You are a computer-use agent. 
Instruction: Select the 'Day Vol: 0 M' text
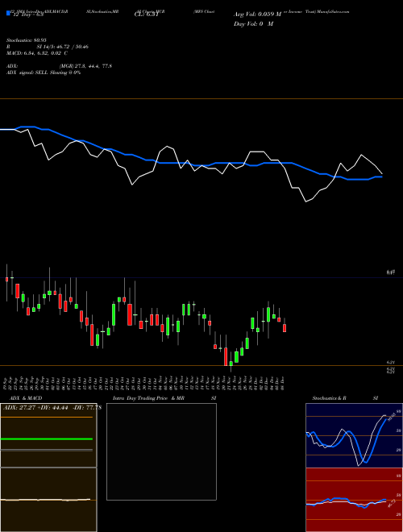[253, 23]
